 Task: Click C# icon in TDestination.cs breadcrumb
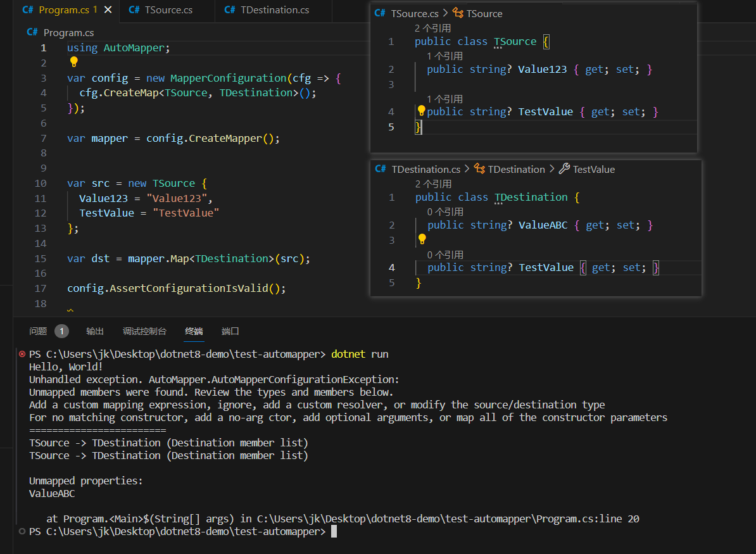(381, 169)
